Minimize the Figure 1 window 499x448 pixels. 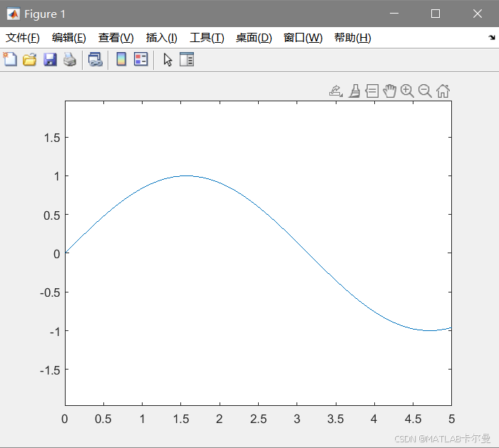[394, 14]
